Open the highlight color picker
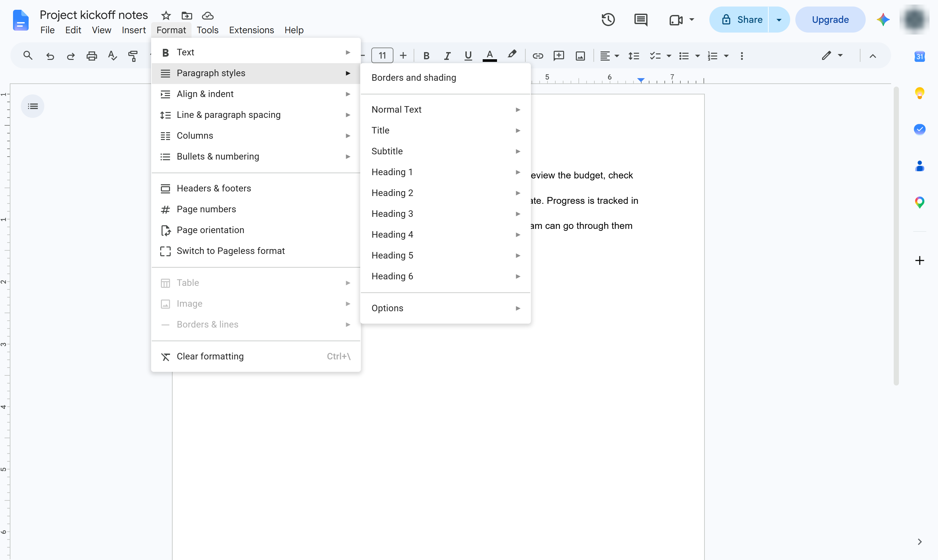The height and width of the screenshot is (560, 938). point(511,55)
